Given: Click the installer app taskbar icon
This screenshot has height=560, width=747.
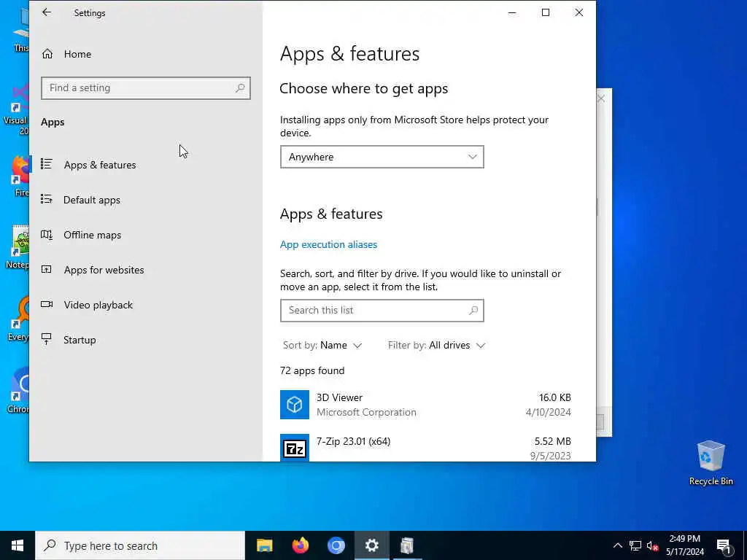Looking at the screenshot, I should tap(407, 545).
